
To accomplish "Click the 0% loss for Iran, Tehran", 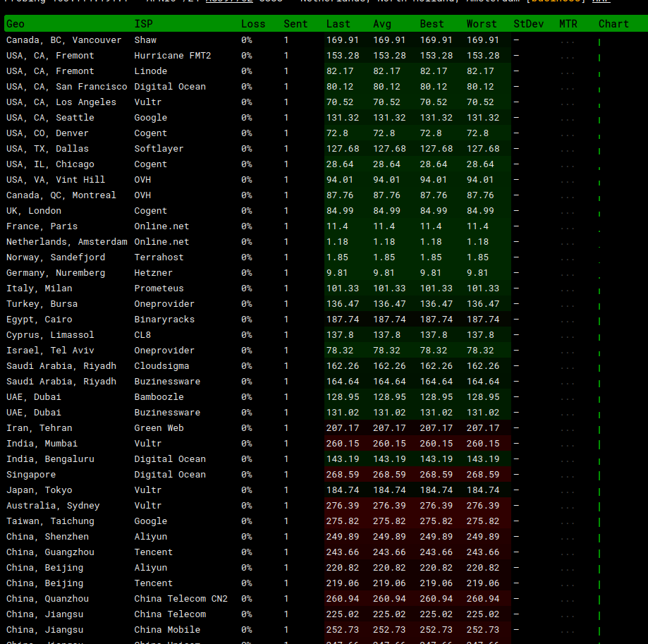I will (x=247, y=428).
